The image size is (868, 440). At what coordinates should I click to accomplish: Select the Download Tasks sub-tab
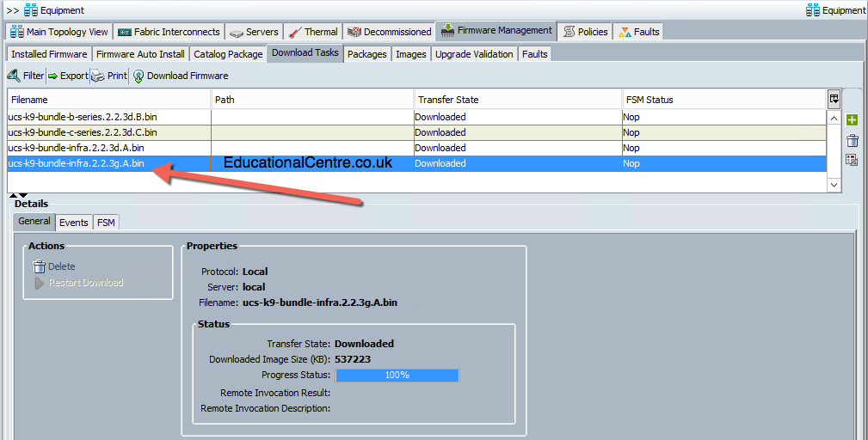pyautogui.click(x=305, y=52)
